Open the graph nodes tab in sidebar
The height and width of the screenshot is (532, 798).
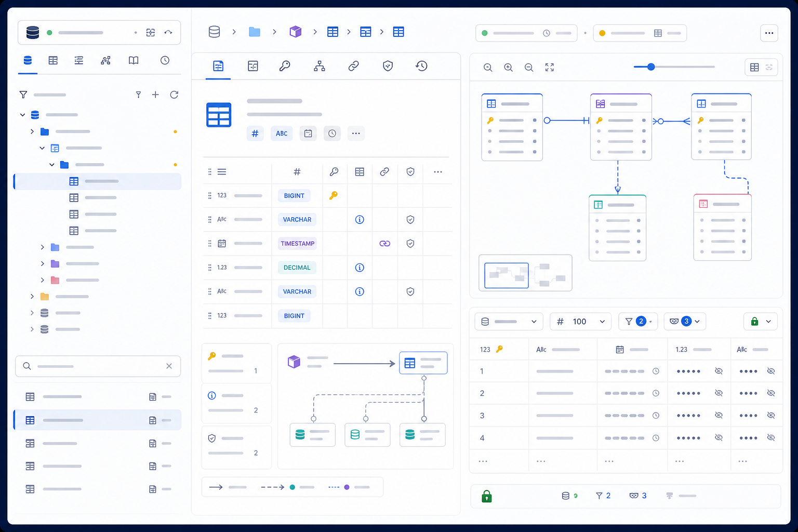pyautogui.click(x=105, y=60)
